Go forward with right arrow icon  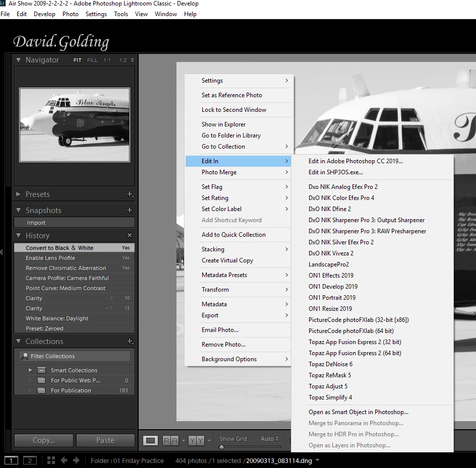point(76,460)
